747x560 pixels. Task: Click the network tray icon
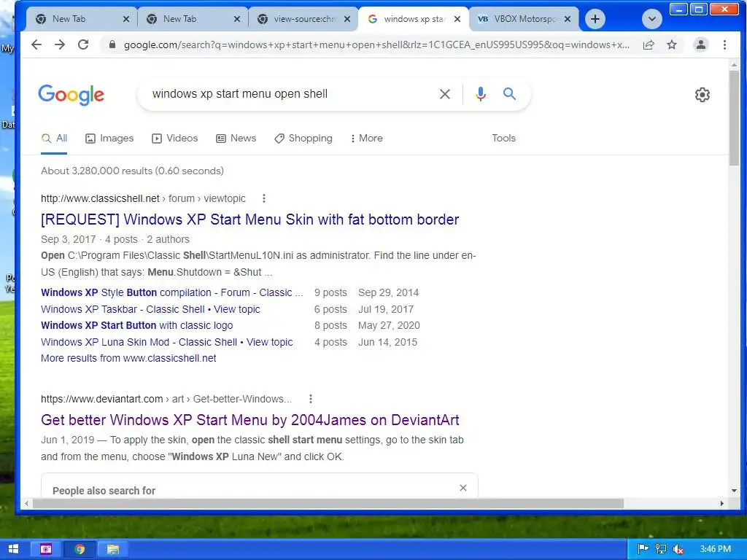[661, 549]
